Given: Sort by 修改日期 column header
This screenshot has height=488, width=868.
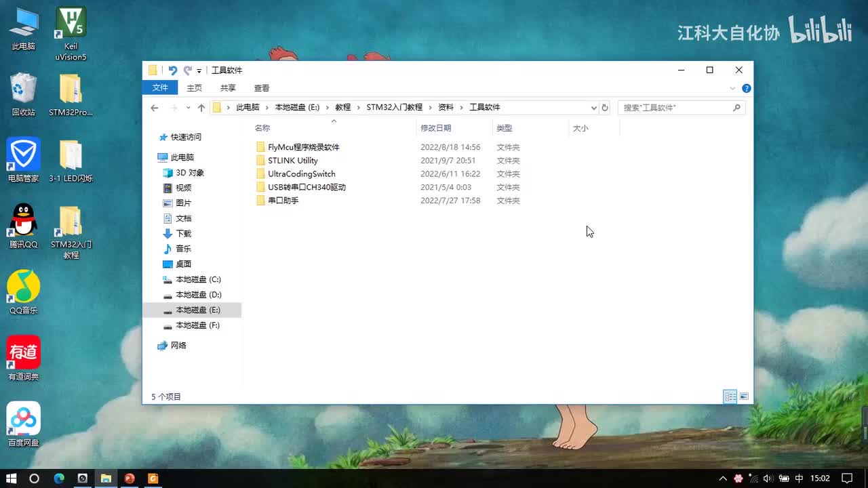Looking at the screenshot, I should click(435, 128).
